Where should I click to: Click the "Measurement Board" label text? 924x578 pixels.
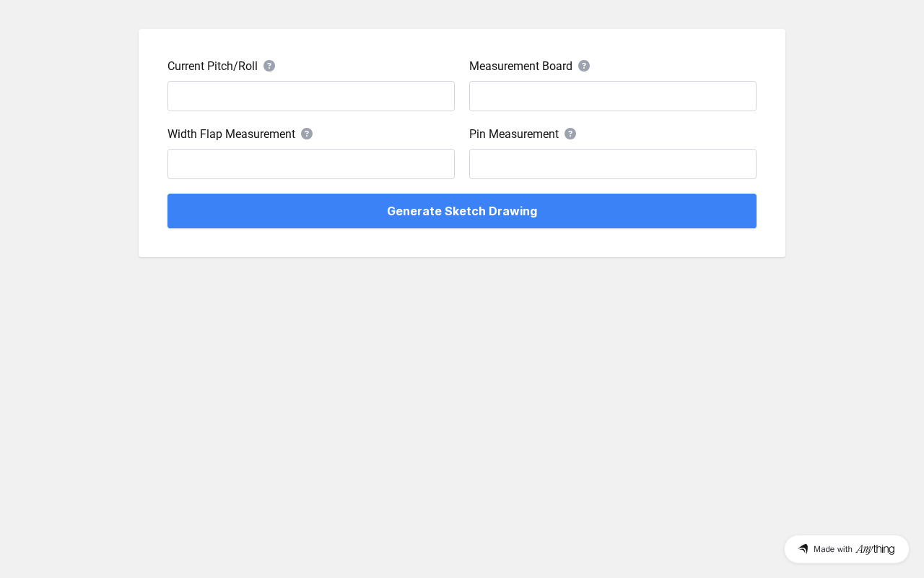coord(520,66)
